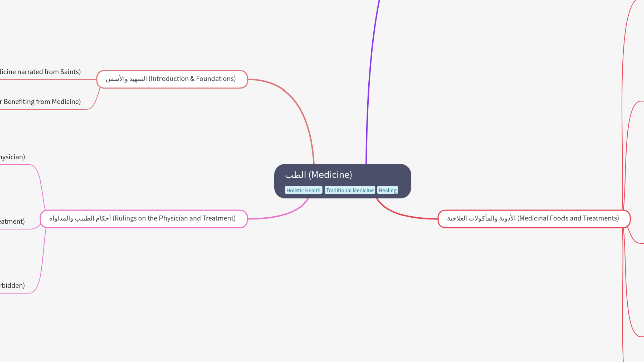The height and width of the screenshot is (362, 644).
Task: Click the Healing tag
Action: [x=387, y=190]
